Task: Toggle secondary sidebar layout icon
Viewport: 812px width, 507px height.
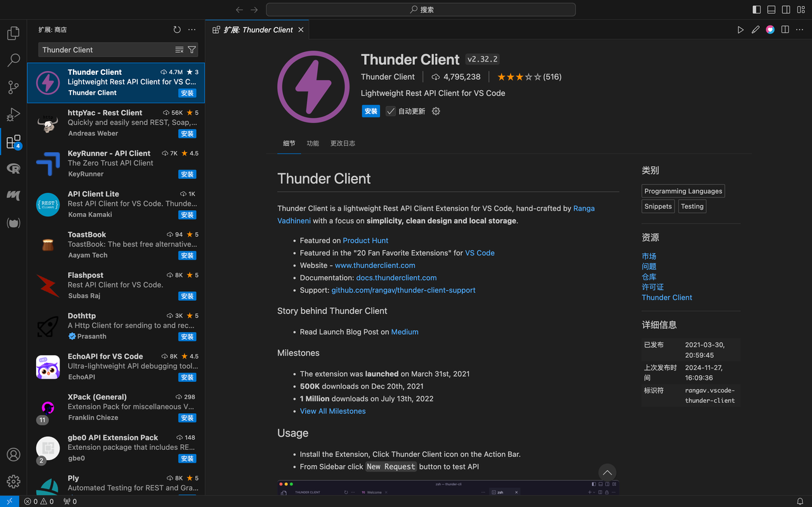Action: pyautogui.click(x=786, y=10)
